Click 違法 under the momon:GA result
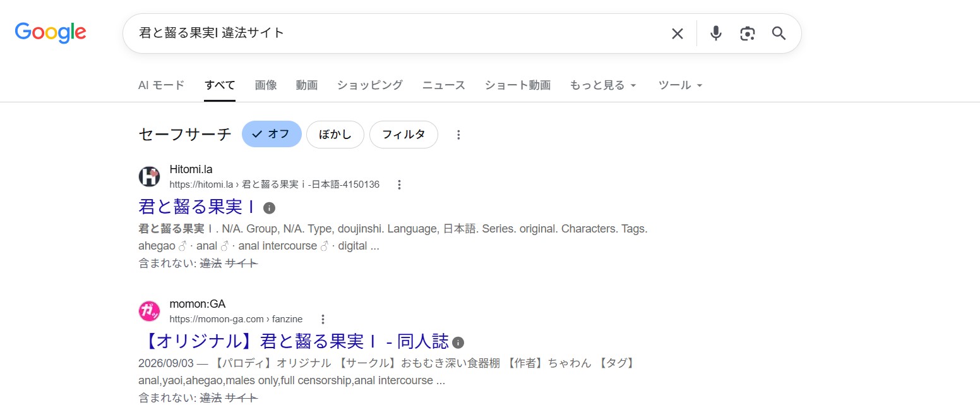Screen dimensions: 980x412 pyautogui.click(x=211, y=398)
